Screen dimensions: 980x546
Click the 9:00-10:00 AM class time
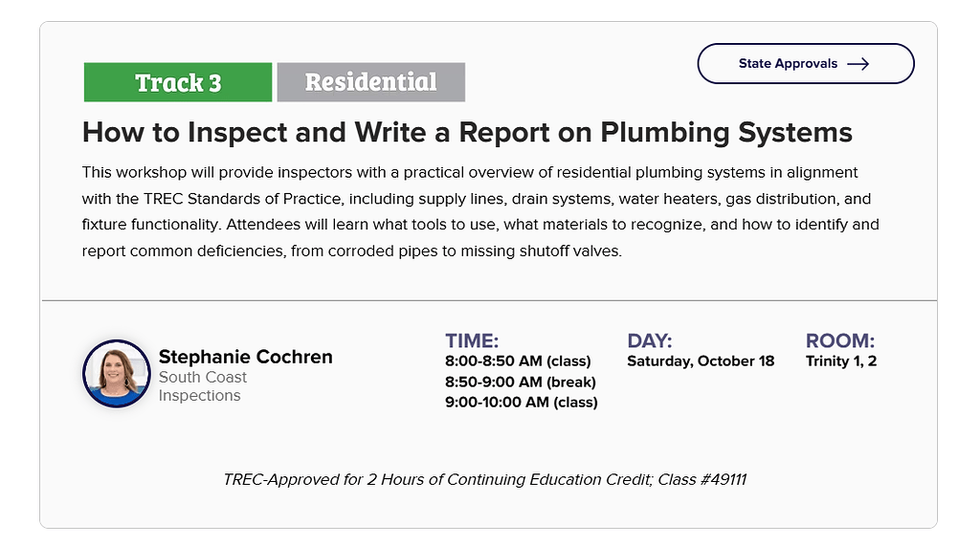tap(522, 403)
